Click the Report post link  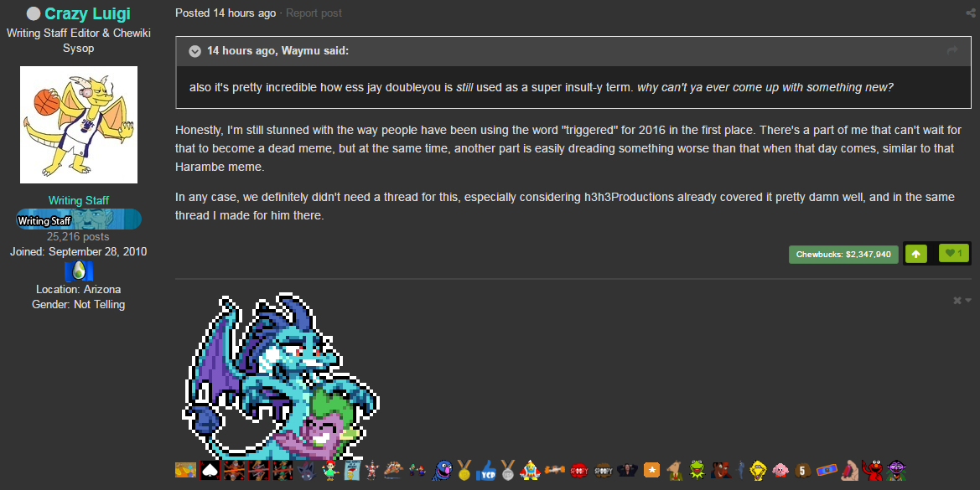pyautogui.click(x=314, y=13)
